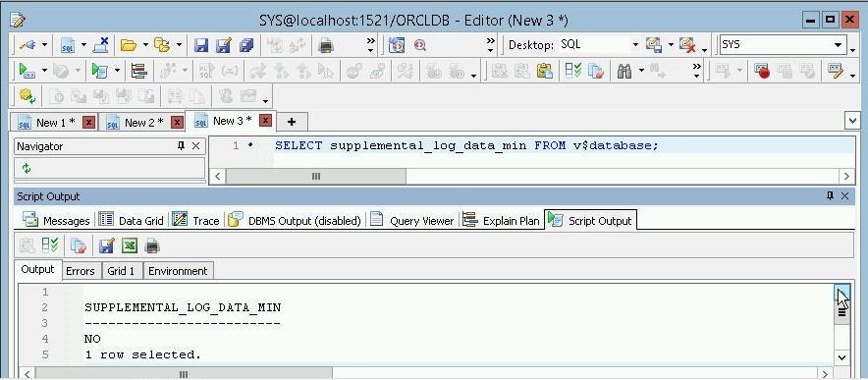
Task: Click the Excel export icon in Script Output
Action: tap(129, 245)
